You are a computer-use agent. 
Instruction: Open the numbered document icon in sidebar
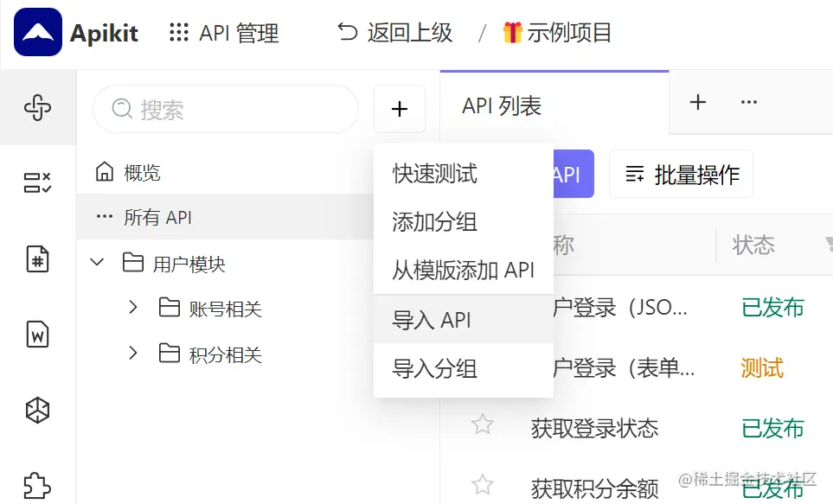(37, 259)
